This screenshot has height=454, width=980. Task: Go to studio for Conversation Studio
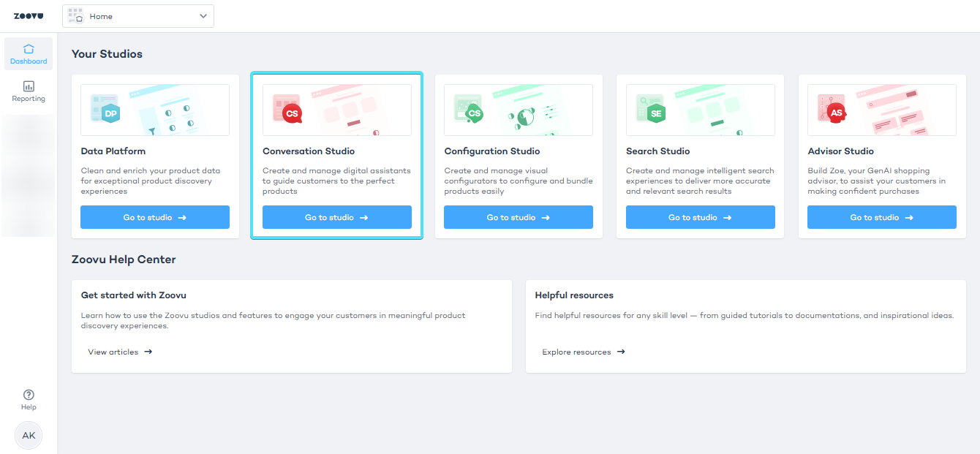click(x=336, y=217)
